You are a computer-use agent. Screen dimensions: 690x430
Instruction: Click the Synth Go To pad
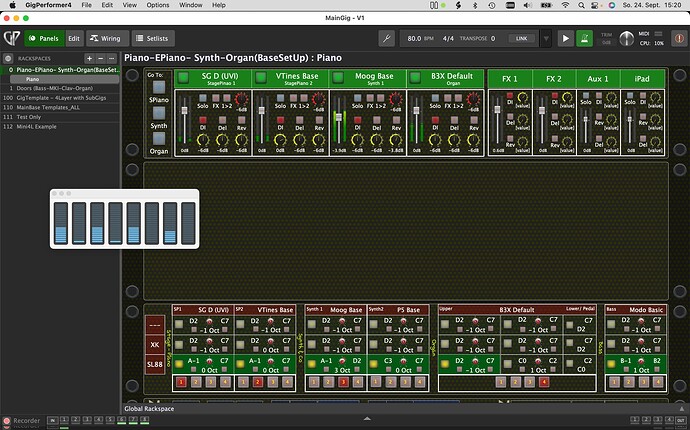(158, 113)
